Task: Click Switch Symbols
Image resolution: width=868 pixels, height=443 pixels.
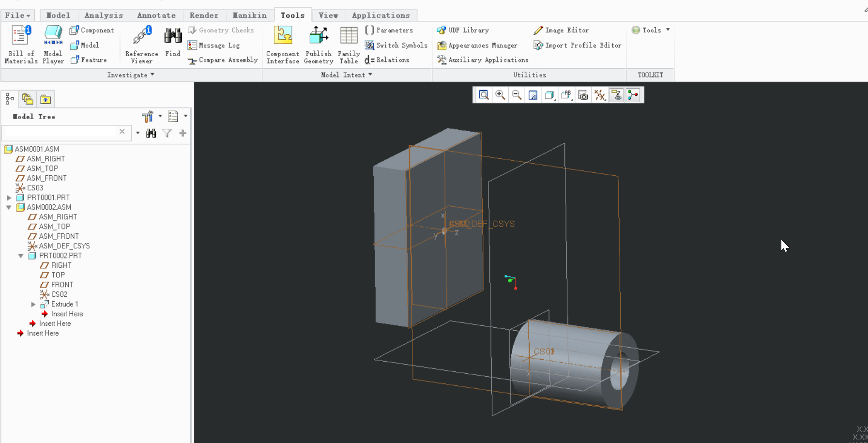Action: click(396, 45)
